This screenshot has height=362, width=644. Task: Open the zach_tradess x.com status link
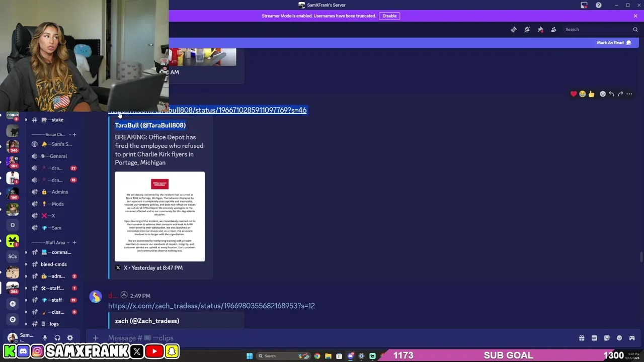[211, 306]
